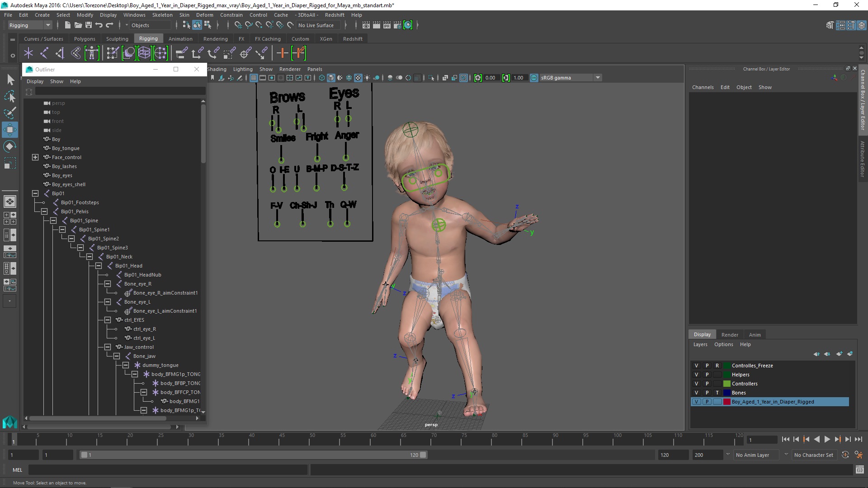Click the viewport grid toggle icon

[254, 78]
